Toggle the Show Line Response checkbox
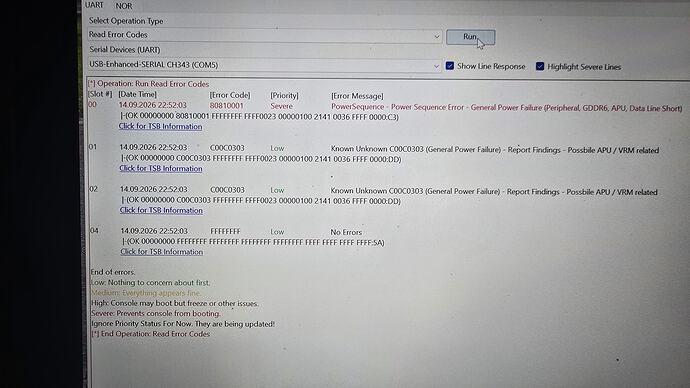 450,66
